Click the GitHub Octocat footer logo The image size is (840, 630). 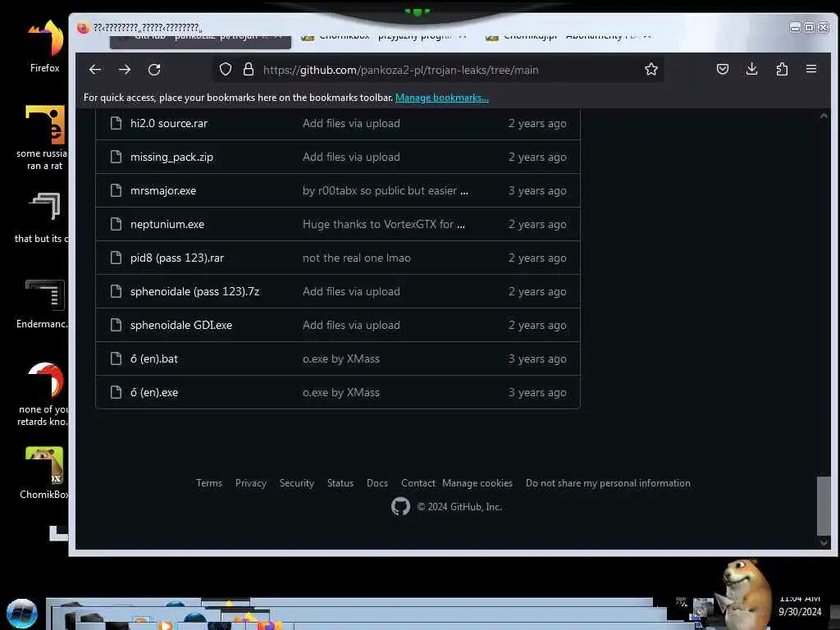400,507
